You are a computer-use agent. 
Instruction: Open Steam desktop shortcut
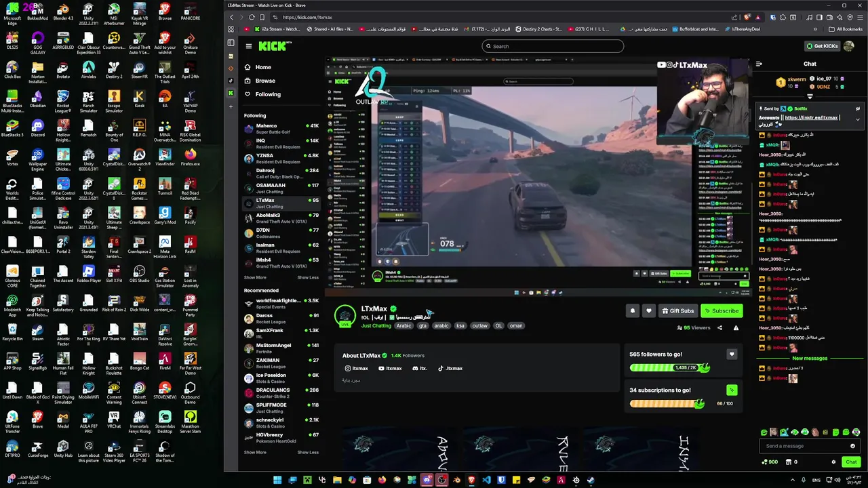[x=37, y=332]
